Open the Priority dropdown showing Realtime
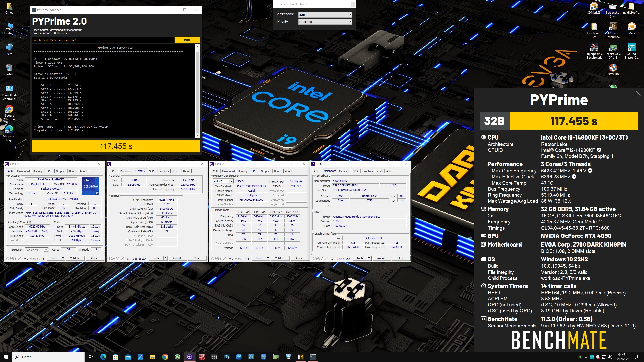644x362 pixels. click(x=325, y=22)
